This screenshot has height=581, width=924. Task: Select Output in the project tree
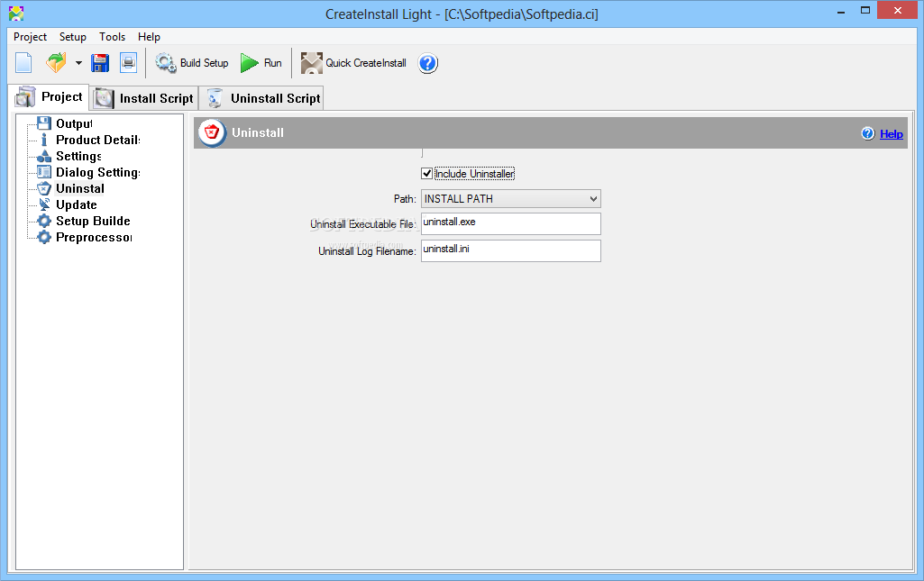click(x=74, y=123)
